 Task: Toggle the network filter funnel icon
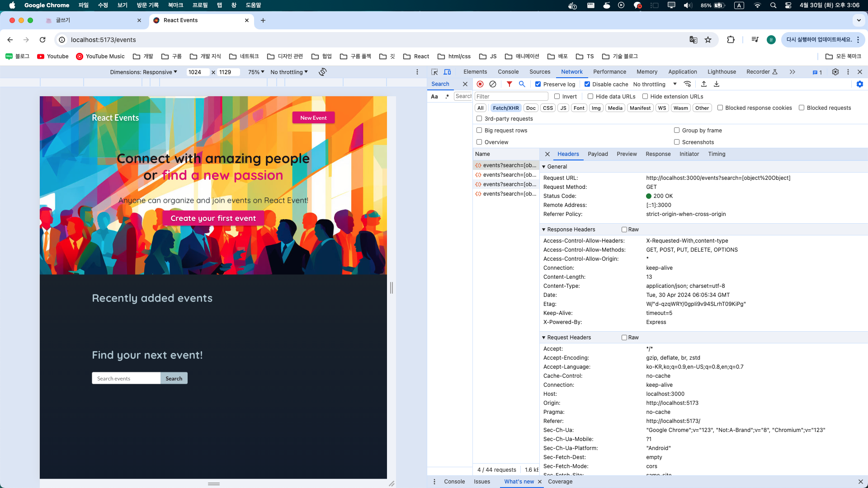tap(509, 84)
